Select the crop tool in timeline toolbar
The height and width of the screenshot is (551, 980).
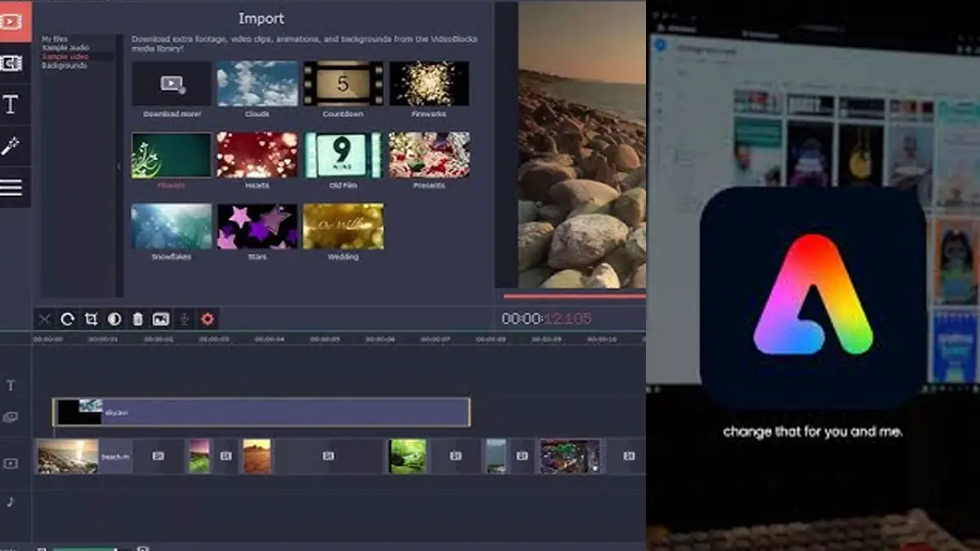91,319
